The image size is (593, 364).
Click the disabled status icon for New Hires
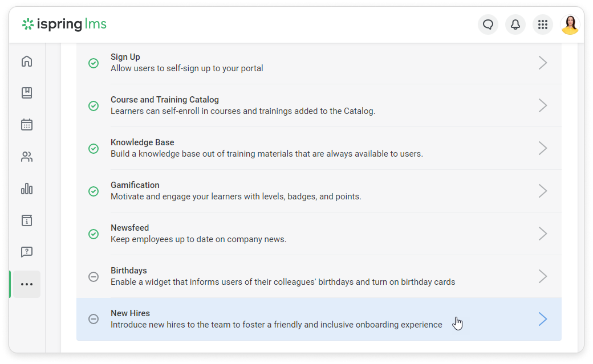tap(94, 319)
